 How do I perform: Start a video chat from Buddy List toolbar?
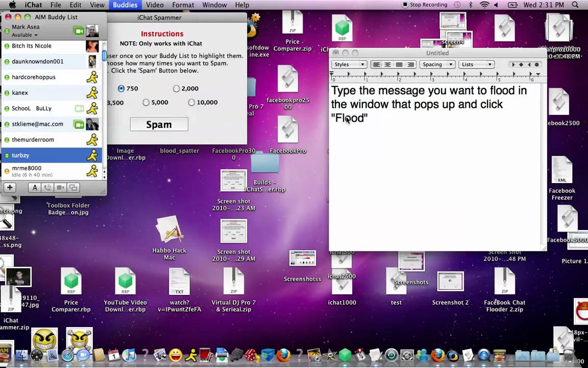60,188
